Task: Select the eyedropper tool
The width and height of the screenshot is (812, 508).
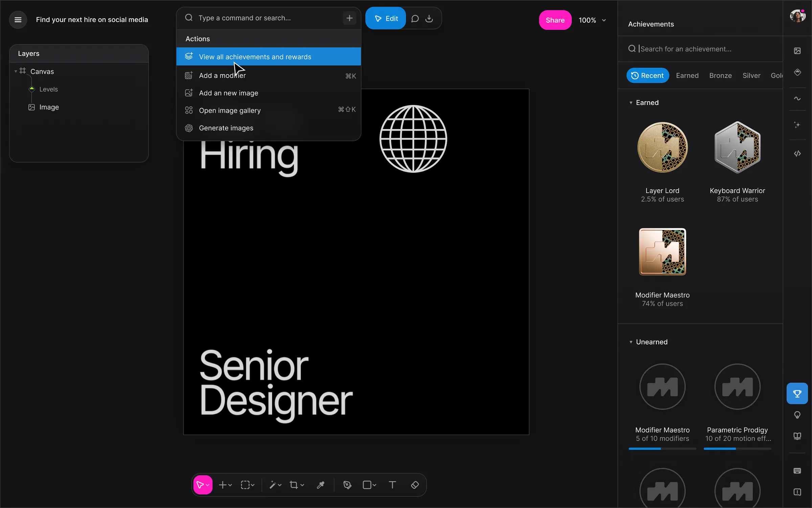Action: [x=320, y=485]
